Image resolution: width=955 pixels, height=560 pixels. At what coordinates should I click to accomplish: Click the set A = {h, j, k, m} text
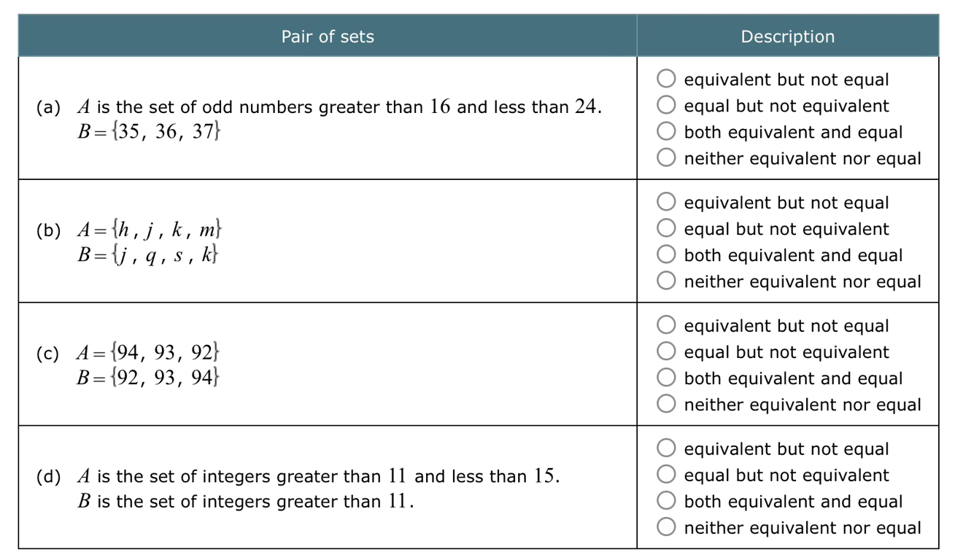(150, 230)
